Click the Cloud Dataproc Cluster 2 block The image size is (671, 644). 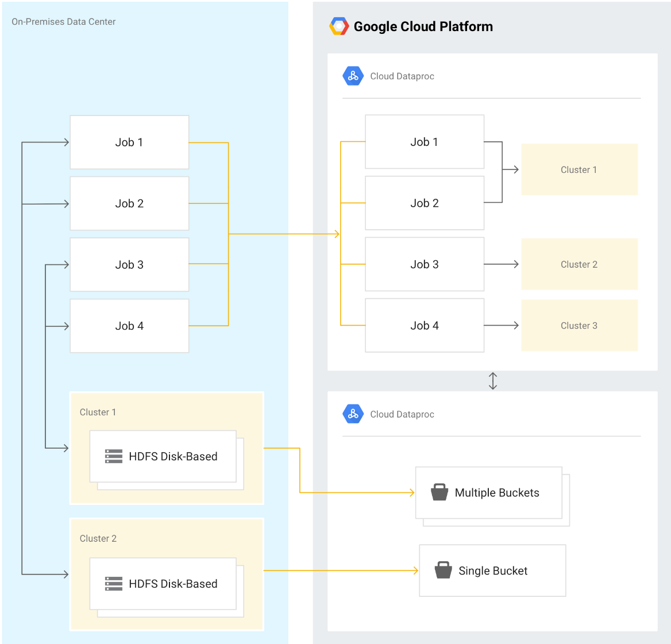pyautogui.click(x=580, y=264)
